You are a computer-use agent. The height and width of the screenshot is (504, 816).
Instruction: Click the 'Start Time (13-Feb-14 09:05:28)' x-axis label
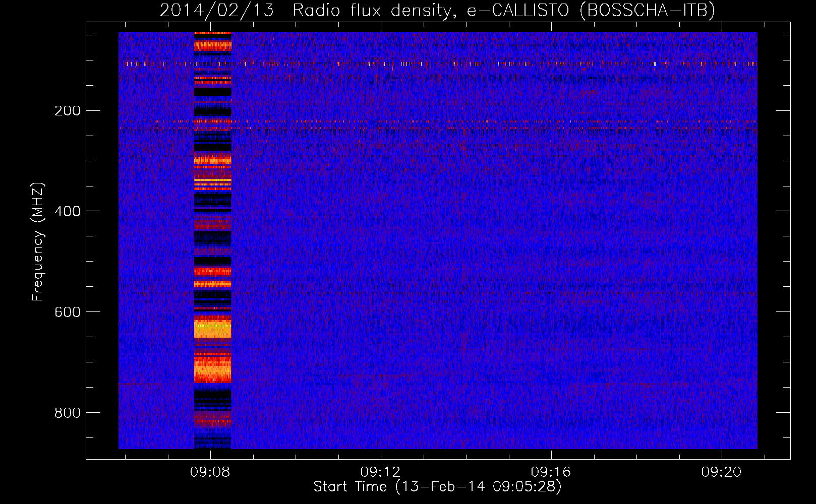437,487
